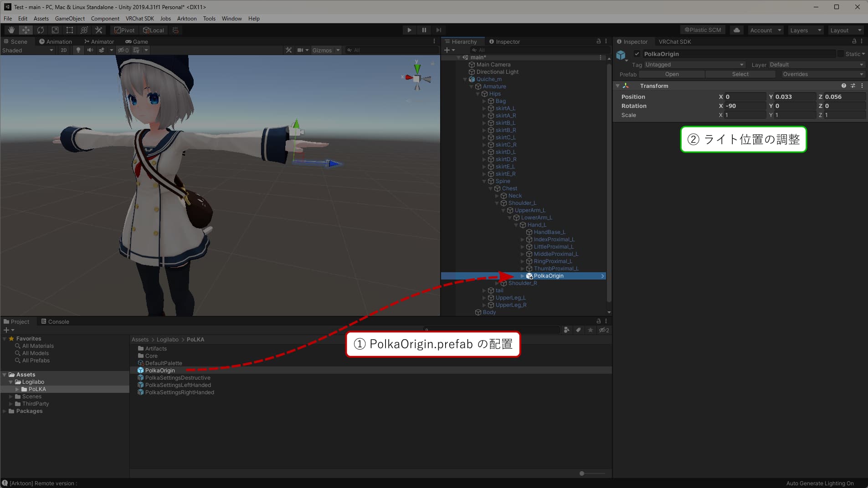Select the Rect transform tool

pos(70,30)
